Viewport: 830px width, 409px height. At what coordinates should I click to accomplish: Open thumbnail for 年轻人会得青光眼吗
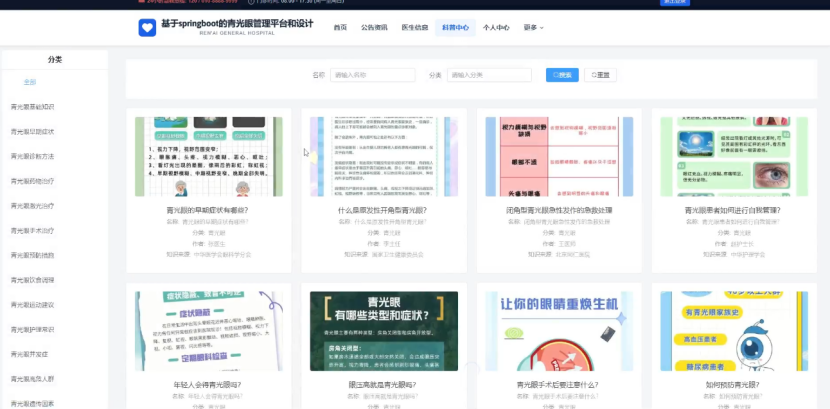209,331
